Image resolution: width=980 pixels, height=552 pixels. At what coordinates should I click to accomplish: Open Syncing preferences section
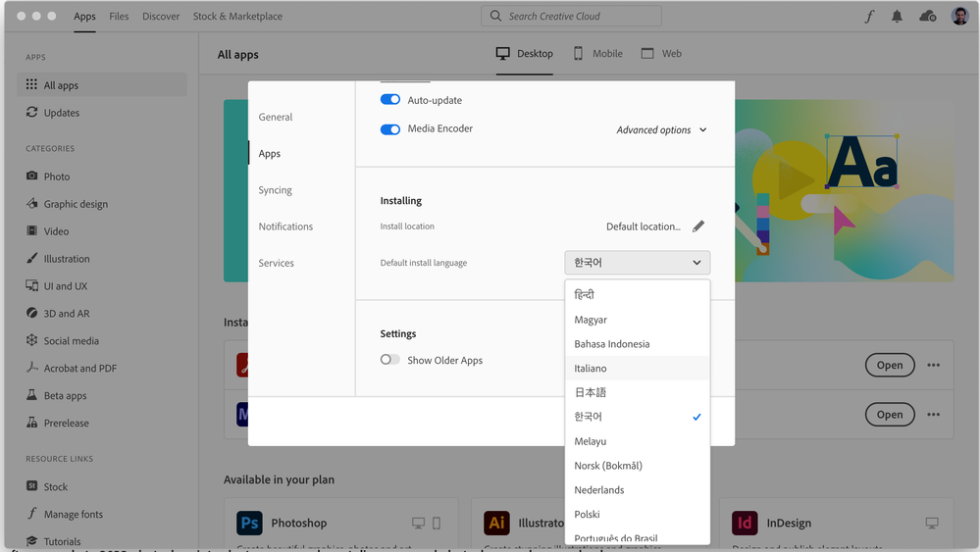point(275,190)
